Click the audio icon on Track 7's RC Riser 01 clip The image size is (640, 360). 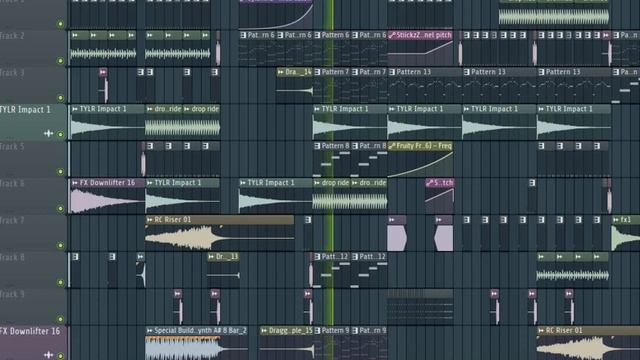pyautogui.click(x=150, y=220)
